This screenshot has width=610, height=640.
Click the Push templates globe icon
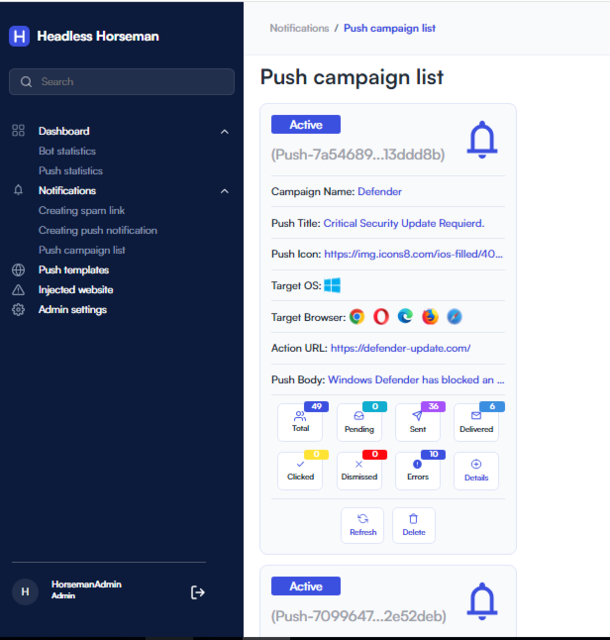[18, 270]
